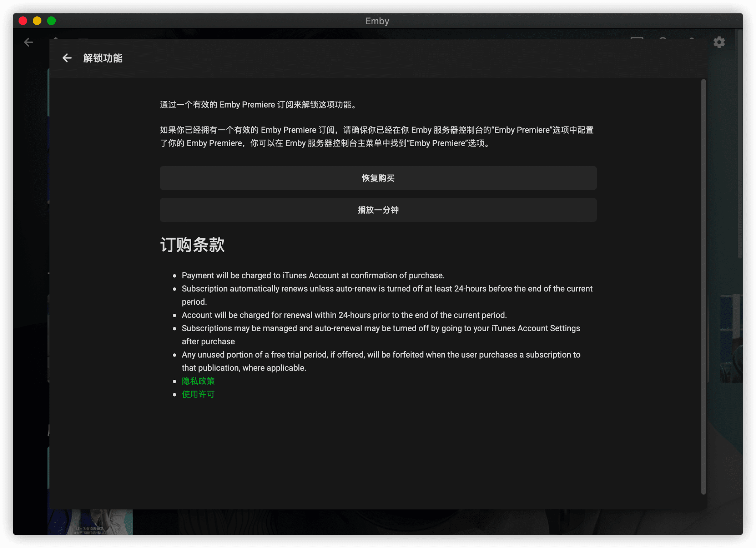The image size is (756, 548).
Task: Click the cast-to-screen icon in the top bar
Action: [637, 41]
